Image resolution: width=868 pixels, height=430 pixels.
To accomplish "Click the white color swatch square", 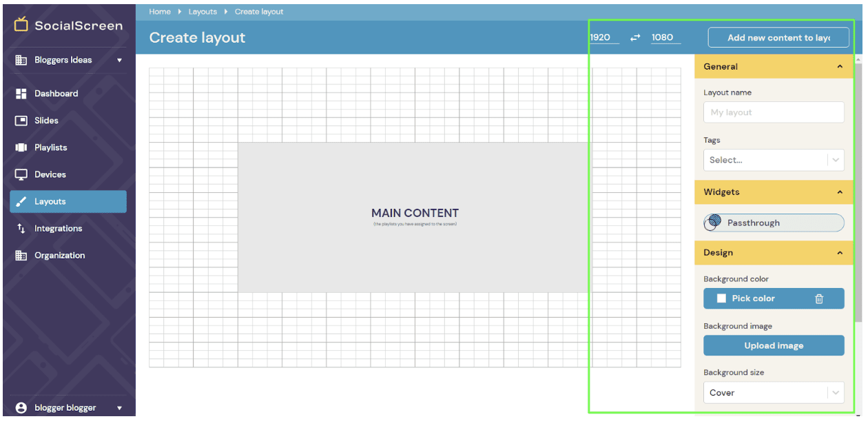I will click(x=721, y=298).
